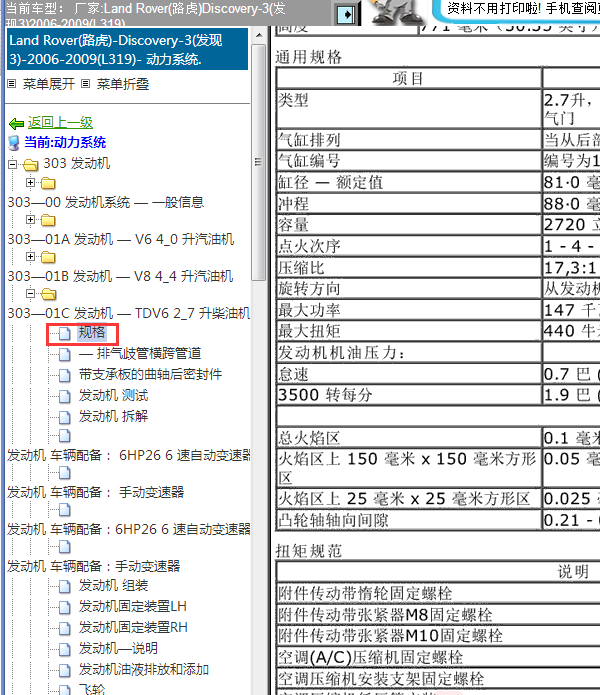The image size is (600, 695).
Task: Open 发动机 车辆配备： 手动变速器 entry with wide spacing
Action: click(x=96, y=492)
